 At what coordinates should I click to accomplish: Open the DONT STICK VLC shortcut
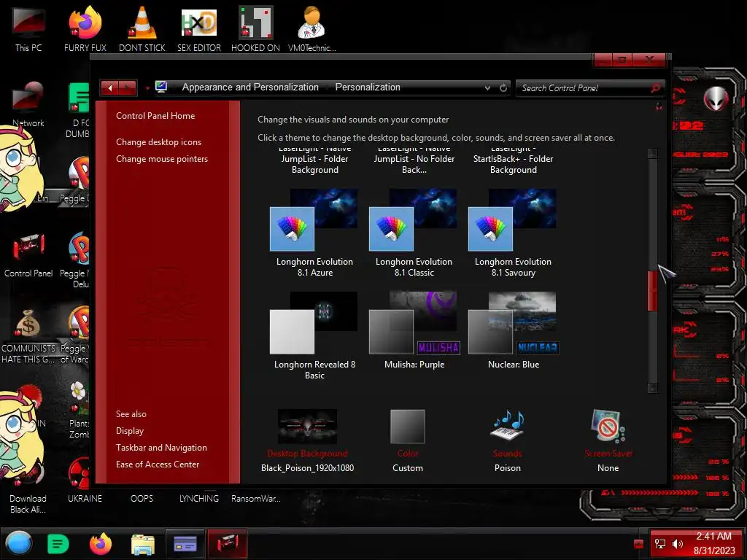(x=142, y=28)
